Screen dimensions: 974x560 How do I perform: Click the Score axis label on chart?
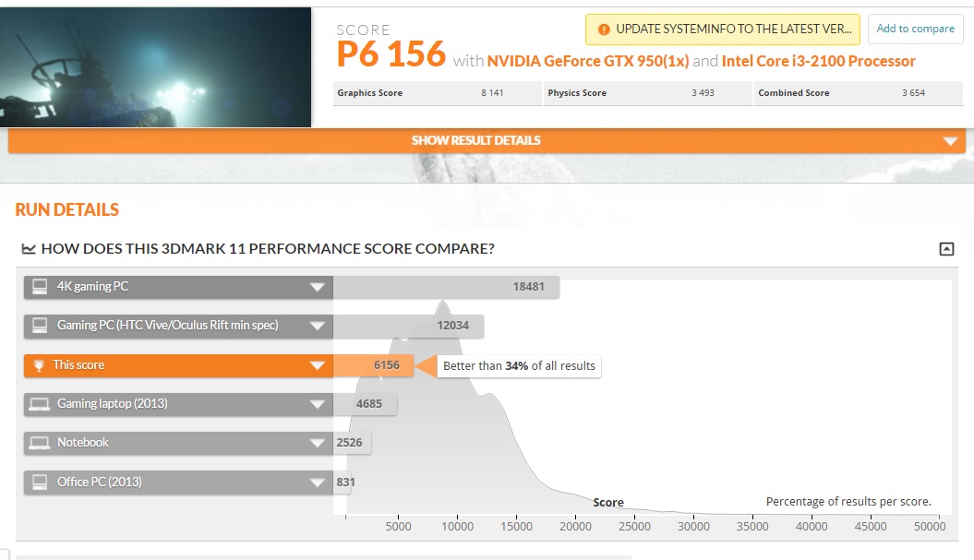tap(608, 502)
